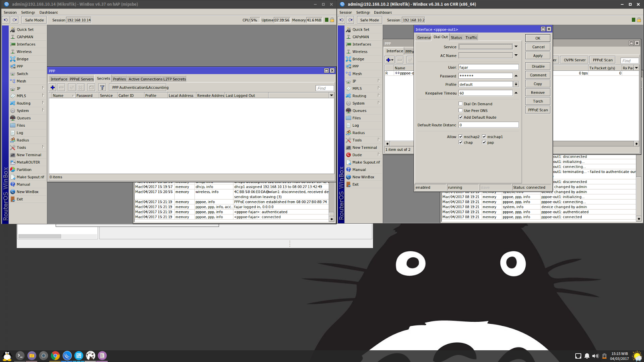
Task: Toggle Safe Mode in left WinBox
Action: pos(34,20)
